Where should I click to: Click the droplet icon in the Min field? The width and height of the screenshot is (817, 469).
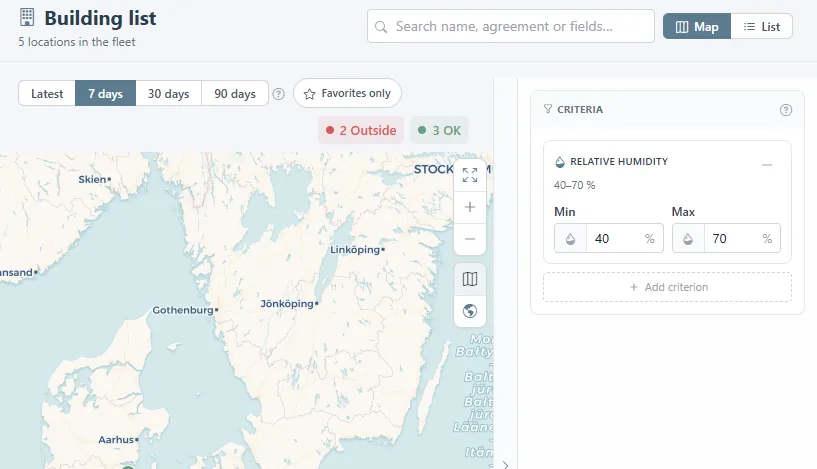571,239
